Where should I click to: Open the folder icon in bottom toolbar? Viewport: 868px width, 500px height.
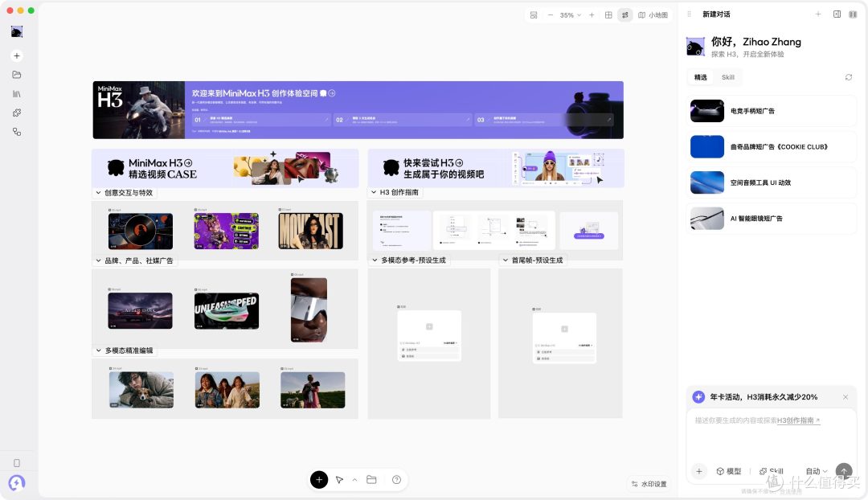tap(371, 480)
